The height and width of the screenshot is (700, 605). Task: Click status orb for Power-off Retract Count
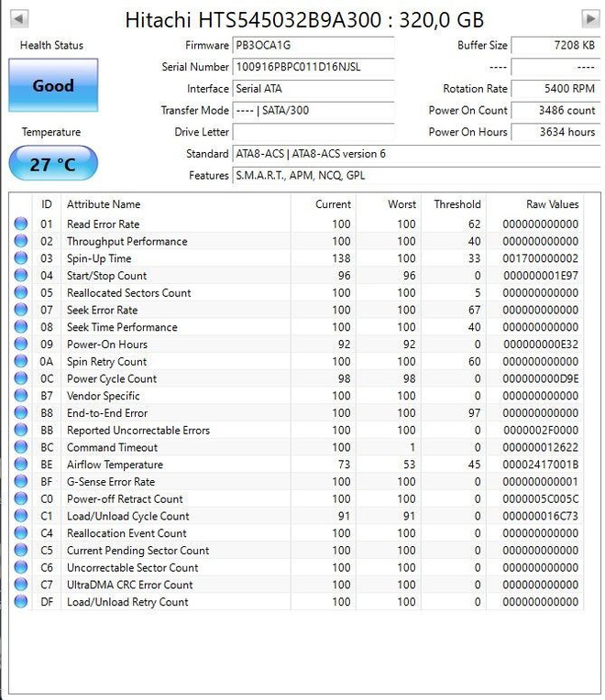[20, 498]
